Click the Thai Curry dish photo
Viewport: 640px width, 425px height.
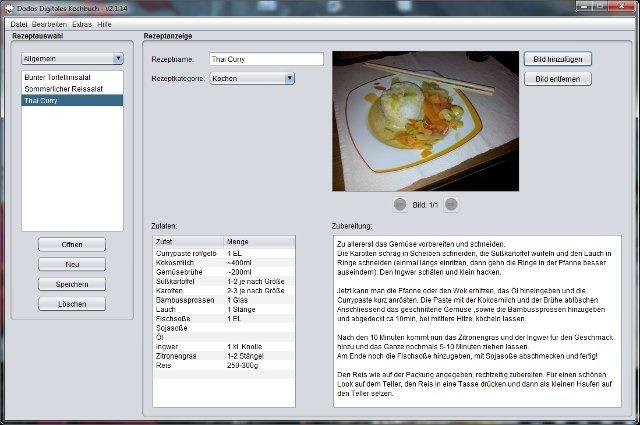[425, 121]
